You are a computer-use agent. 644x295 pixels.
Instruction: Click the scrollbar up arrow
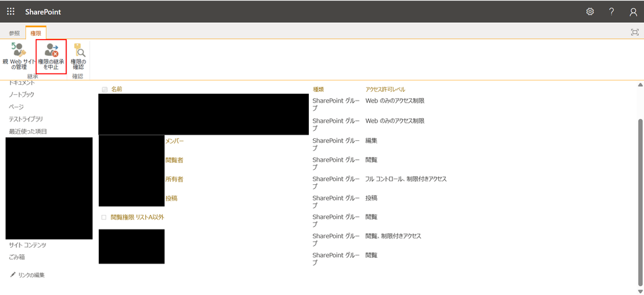pos(640,85)
